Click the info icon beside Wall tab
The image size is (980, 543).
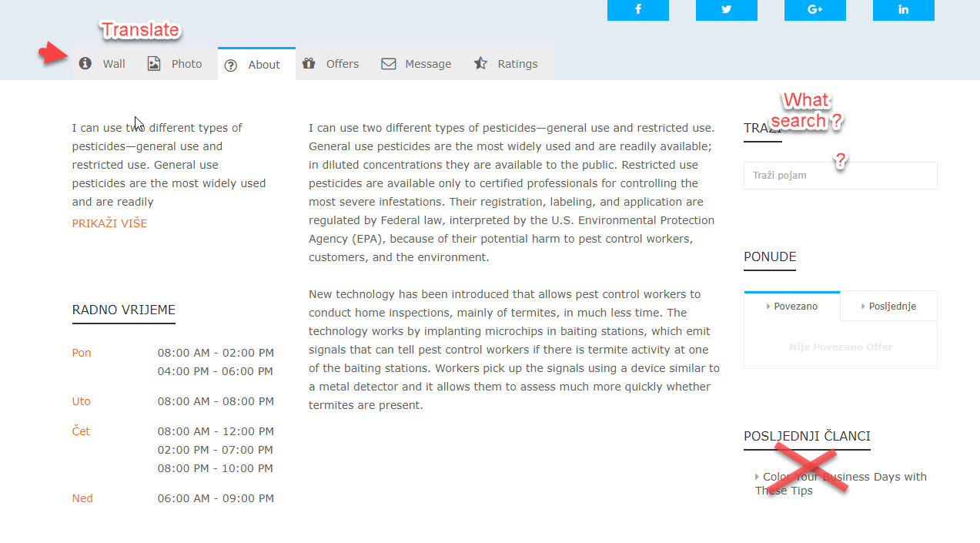[x=85, y=64]
